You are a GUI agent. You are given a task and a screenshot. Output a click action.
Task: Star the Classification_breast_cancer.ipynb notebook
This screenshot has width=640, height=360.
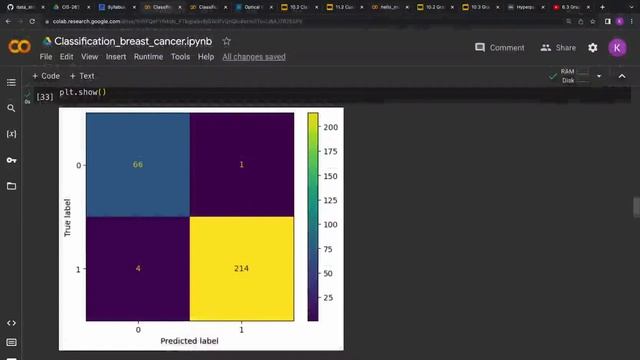[x=227, y=41]
